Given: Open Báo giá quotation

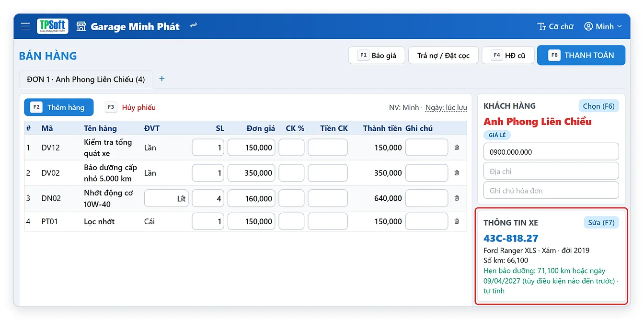Looking at the screenshot, I should (377, 56).
